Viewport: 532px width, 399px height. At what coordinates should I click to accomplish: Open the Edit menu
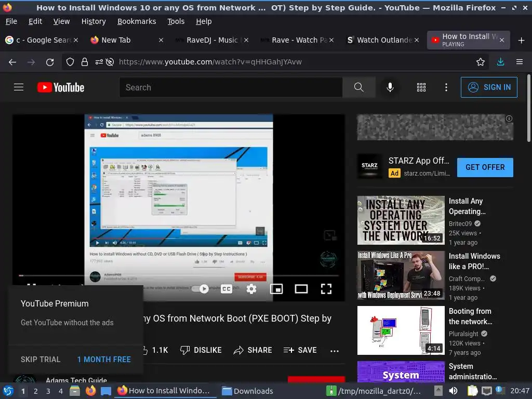click(35, 21)
